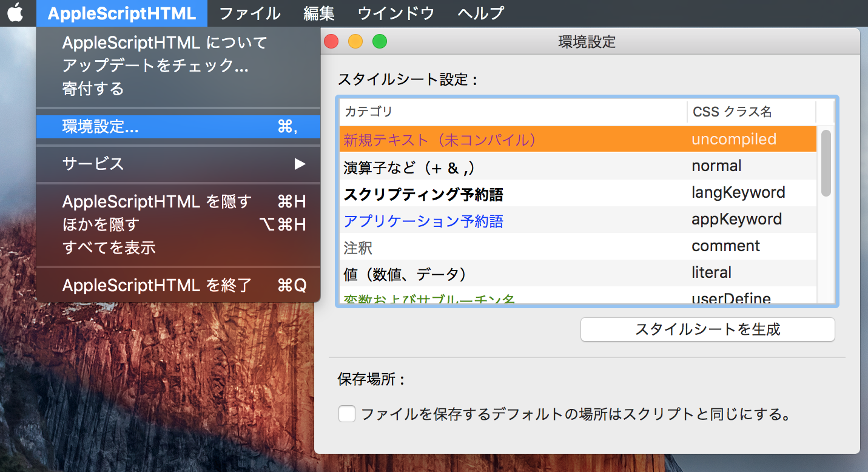The image size is (868, 472).
Task: Quit via AppleScriptHTML を終了
Action: tap(178, 285)
